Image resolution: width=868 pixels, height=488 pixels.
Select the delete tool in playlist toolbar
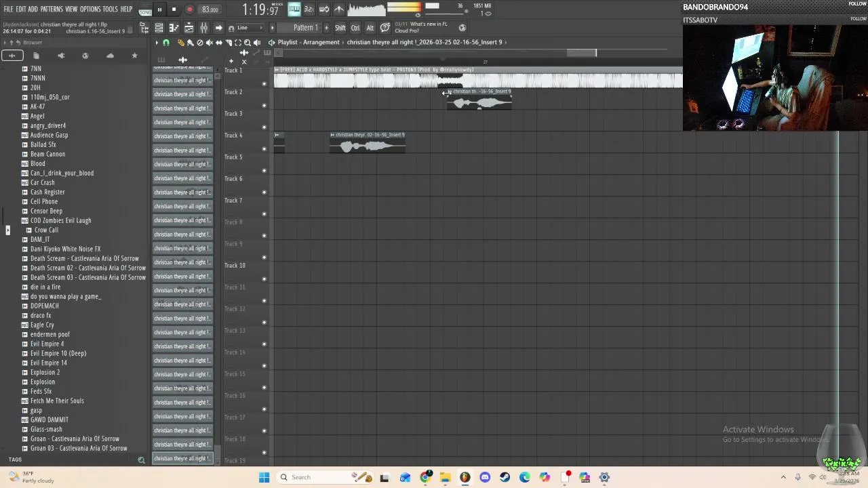tap(200, 42)
